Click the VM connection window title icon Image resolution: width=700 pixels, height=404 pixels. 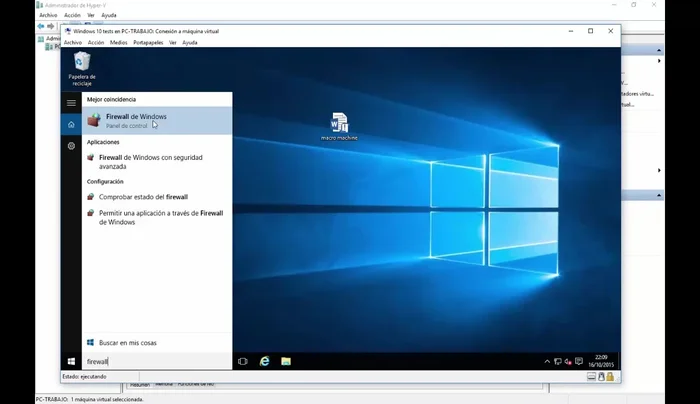(x=68, y=31)
